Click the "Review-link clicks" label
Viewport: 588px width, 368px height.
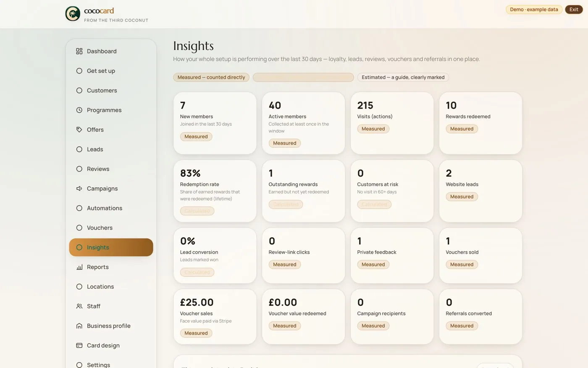point(289,252)
